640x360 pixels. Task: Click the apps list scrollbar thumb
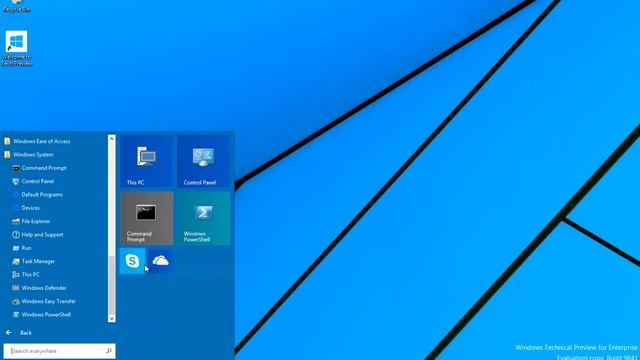pos(111,284)
